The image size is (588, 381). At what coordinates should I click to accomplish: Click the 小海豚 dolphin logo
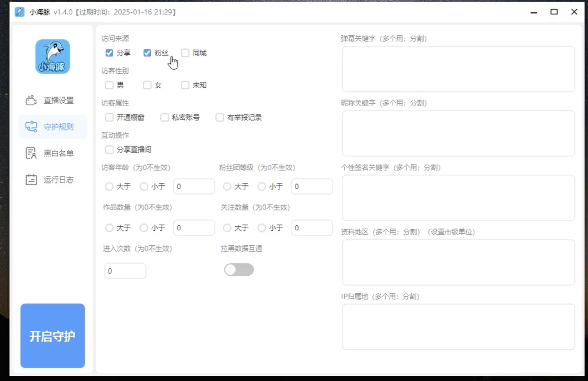click(x=52, y=56)
